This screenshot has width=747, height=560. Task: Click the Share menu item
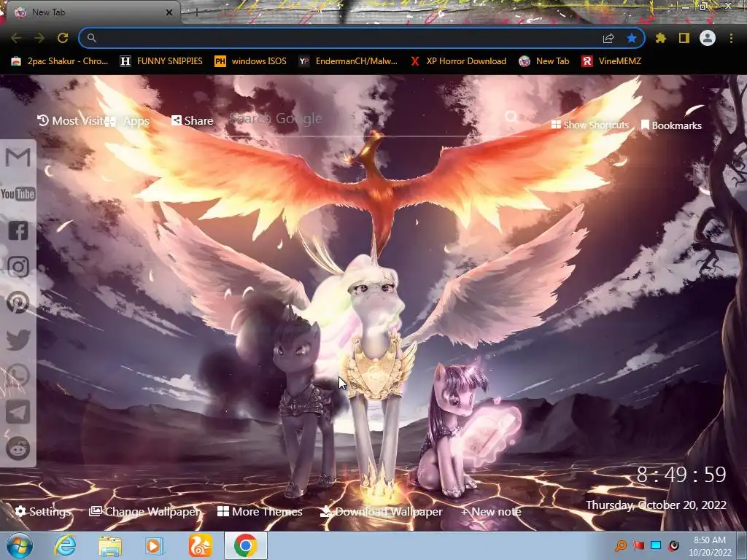click(193, 120)
